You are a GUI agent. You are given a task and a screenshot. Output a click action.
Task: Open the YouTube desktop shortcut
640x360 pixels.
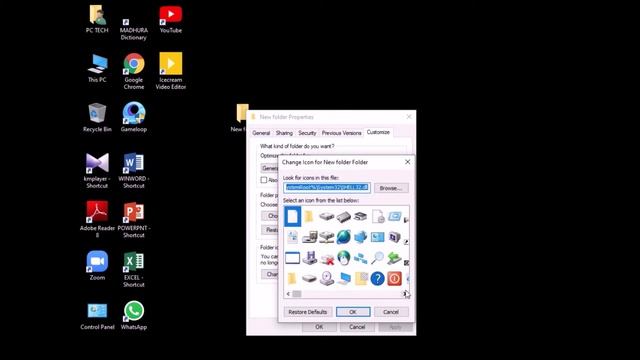(x=171, y=20)
